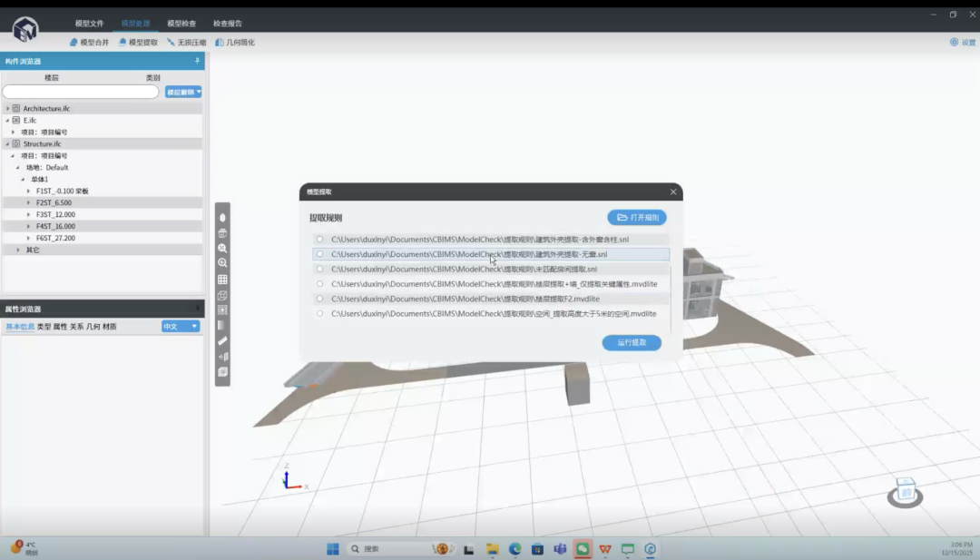Open Microsoft Teams from the taskbar

(x=560, y=549)
